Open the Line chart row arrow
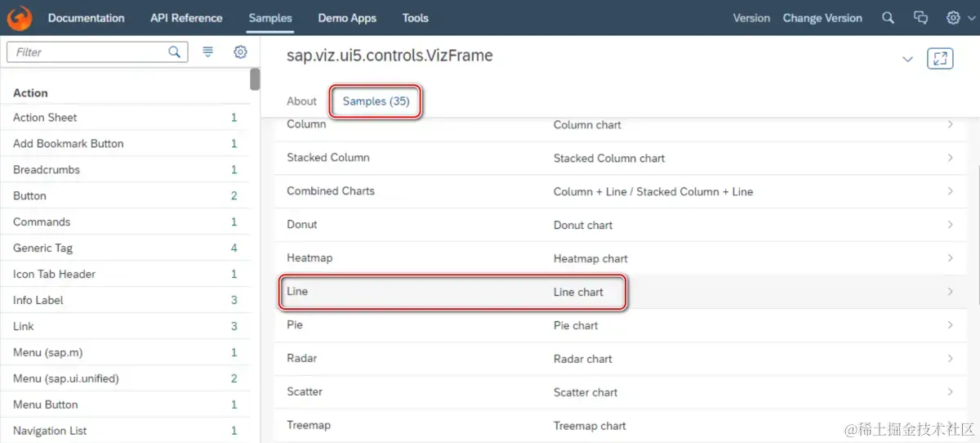This screenshot has height=443, width=980. point(950,292)
